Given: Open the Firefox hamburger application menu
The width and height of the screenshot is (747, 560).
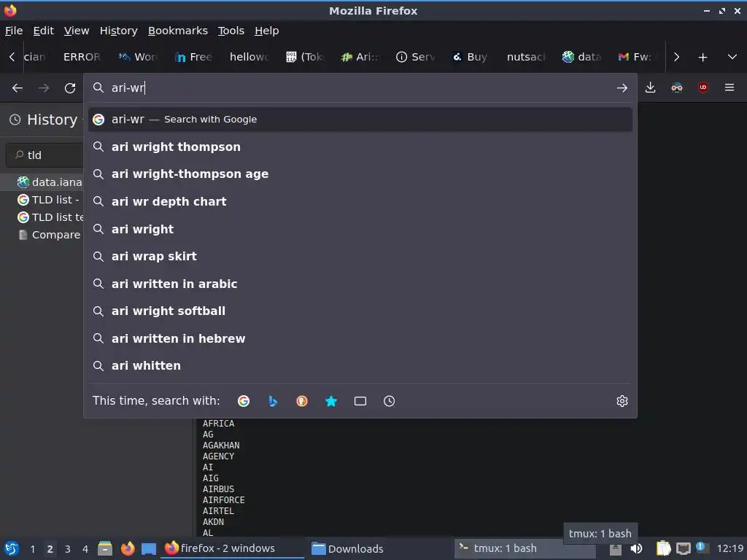Looking at the screenshot, I should pos(729,87).
